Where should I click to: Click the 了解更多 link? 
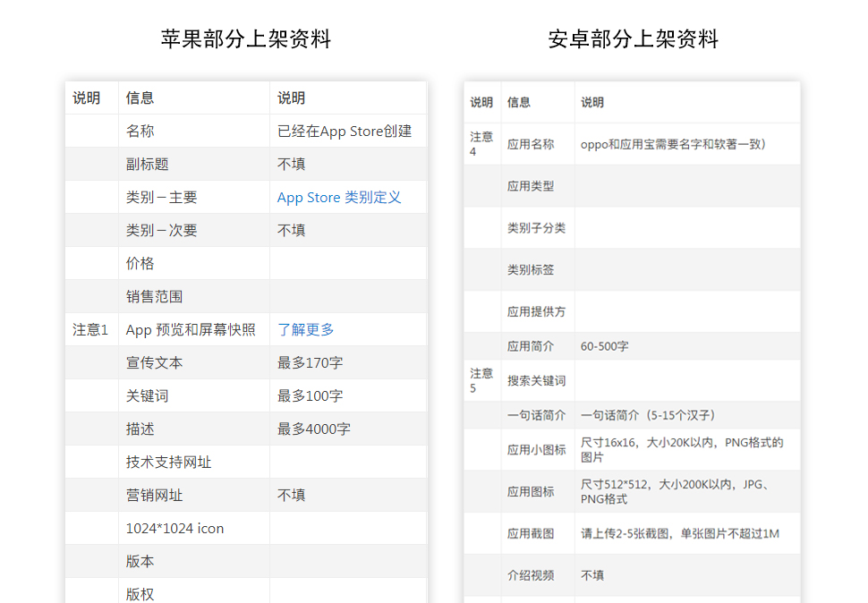pos(305,329)
